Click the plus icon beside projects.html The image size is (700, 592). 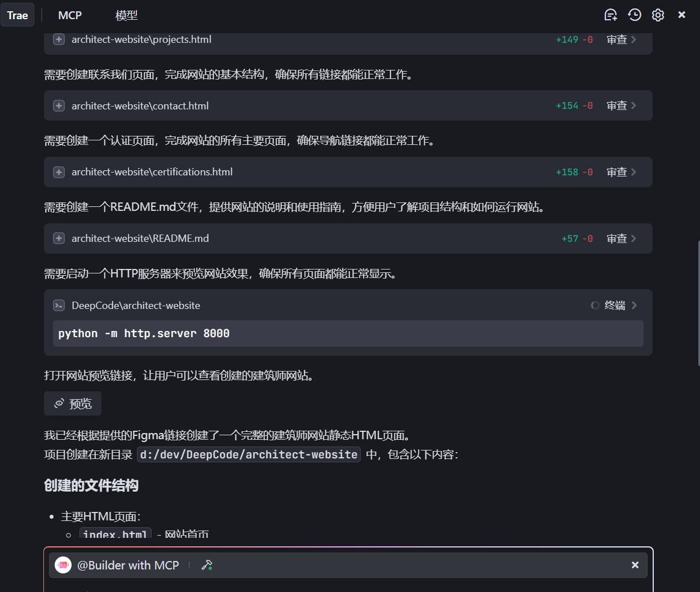click(59, 39)
